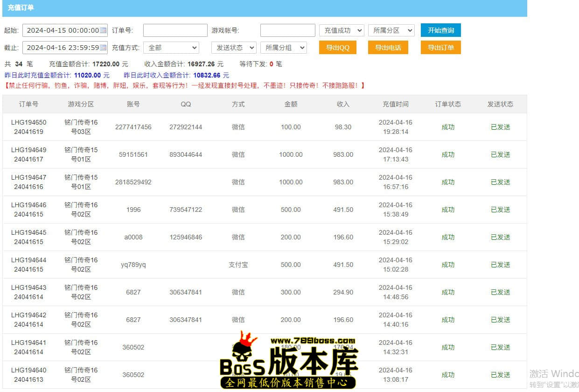The height and width of the screenshot is (392, 579).
Task: Click the 充值时间 column header
Action: (395, 104)
